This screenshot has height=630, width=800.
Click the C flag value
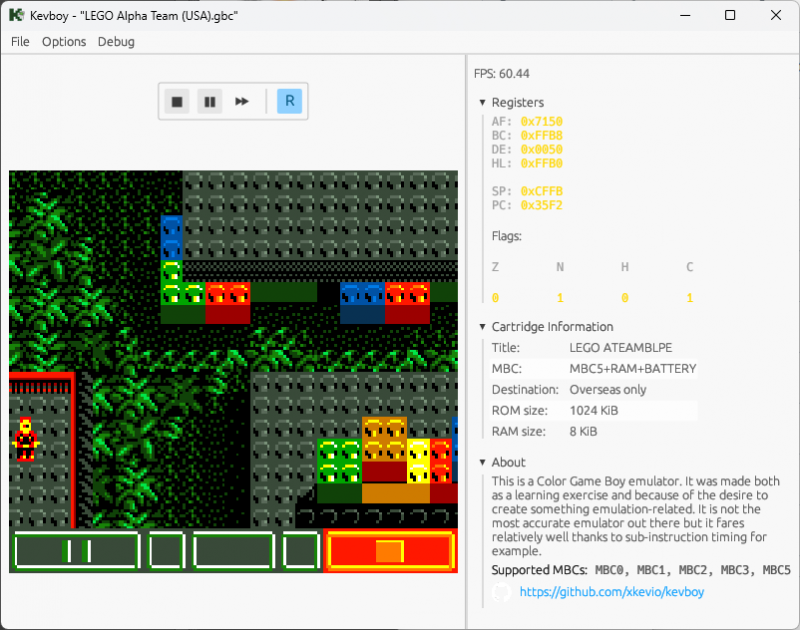point(690,298)
